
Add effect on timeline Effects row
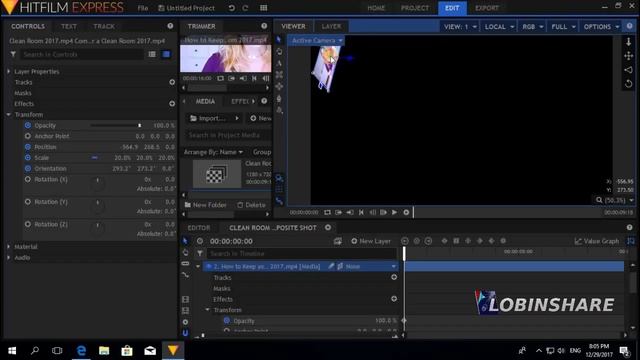[394, 299]
